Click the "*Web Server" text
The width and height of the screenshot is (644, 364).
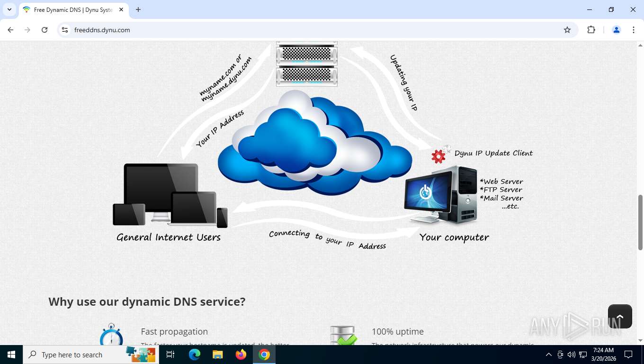click(x=501, y=182)
